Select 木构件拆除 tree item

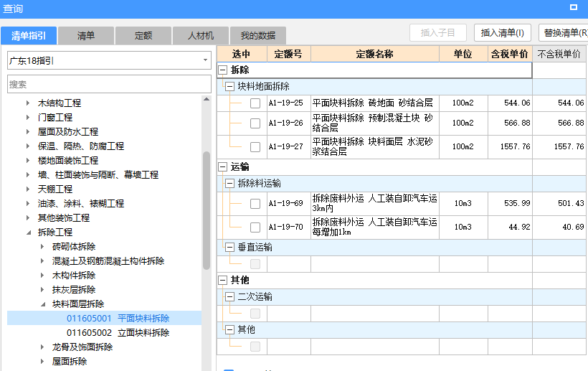coord(73,275)
